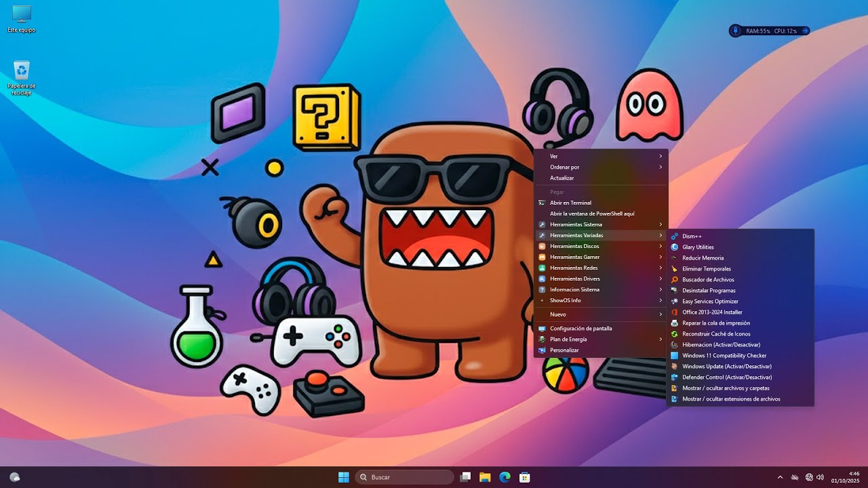Expand Informacion Sistema submenu
The image size is (868, 488).
[601, 289]
